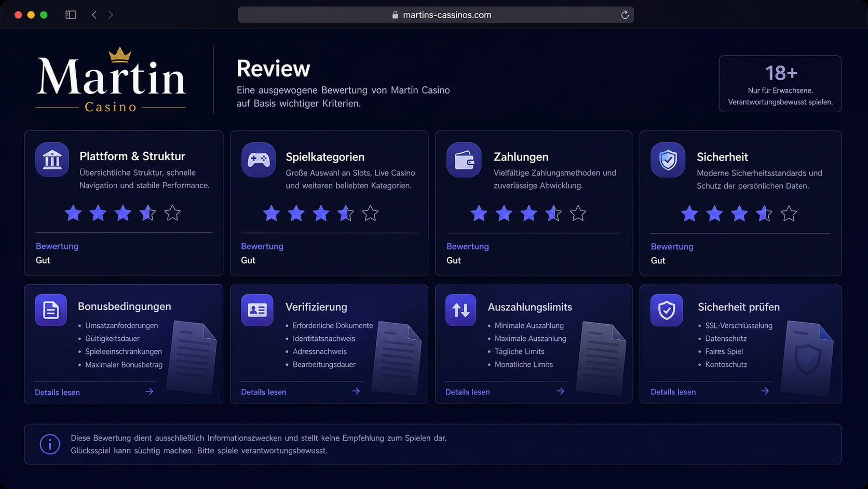The image size is (868, 489).
Task: Click the Verifizierung ID card icon
Action: [x=257, y=310]
